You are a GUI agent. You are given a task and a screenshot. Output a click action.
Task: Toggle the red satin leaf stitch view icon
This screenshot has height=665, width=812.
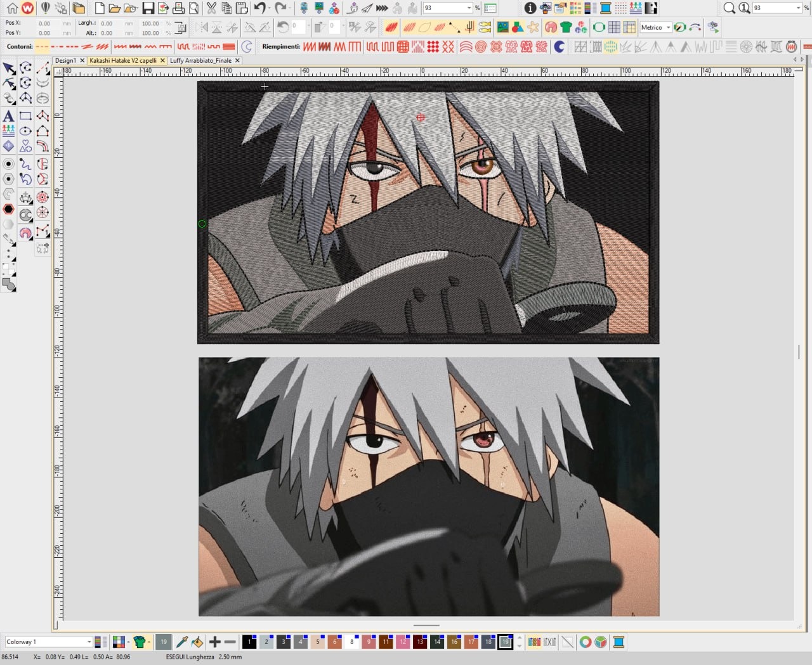(391, 27)
